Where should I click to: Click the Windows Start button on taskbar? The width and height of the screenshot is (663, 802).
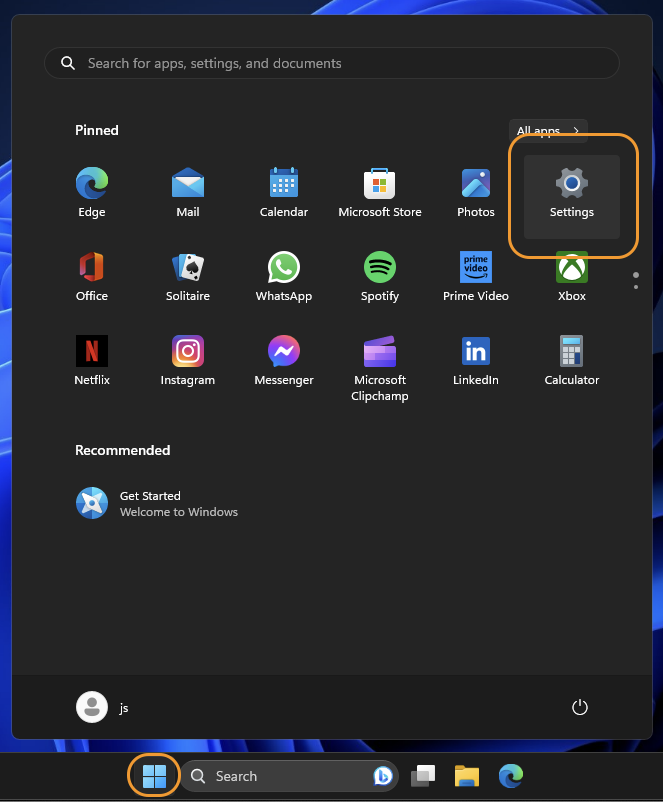tap(154, 776)
